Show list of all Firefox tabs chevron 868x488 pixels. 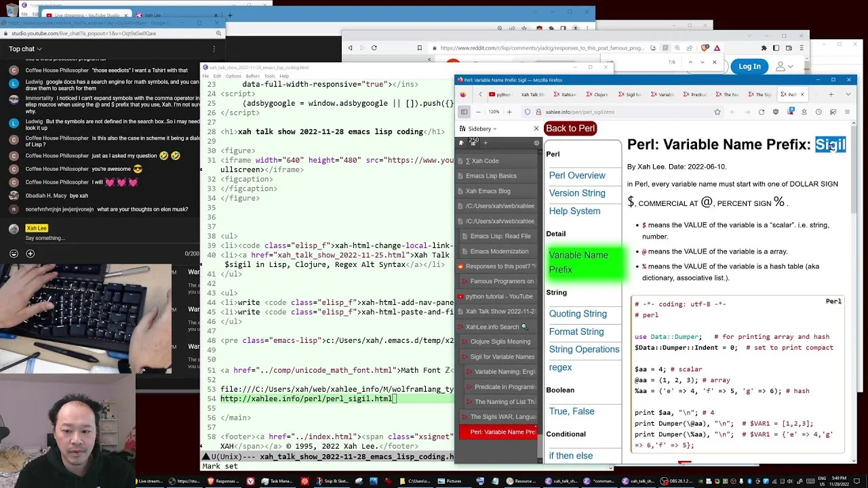(x=848, y=94)
